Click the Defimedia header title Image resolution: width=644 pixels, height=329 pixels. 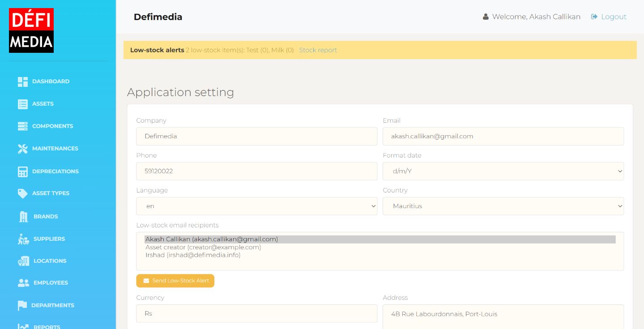158,17
